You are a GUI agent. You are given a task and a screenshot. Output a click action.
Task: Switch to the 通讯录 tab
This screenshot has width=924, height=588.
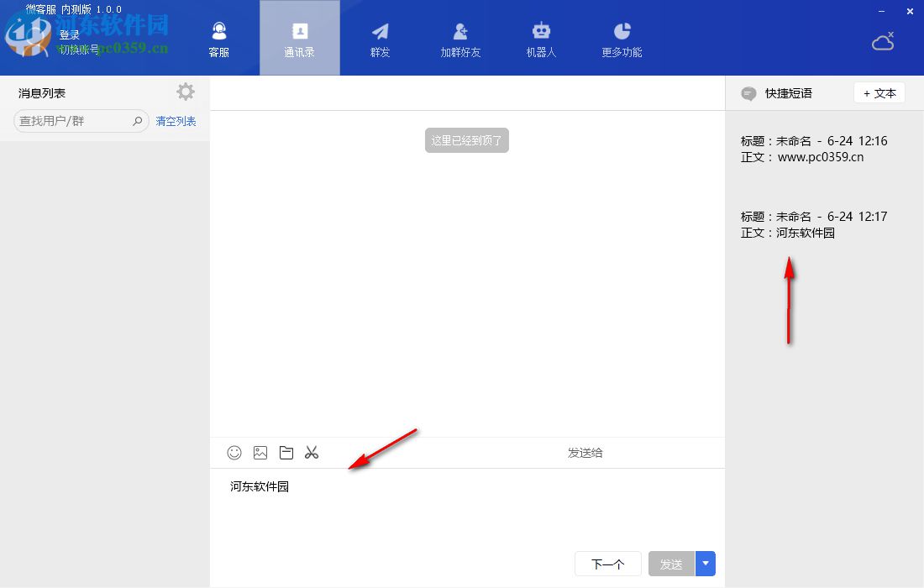pyautogui.click(x=299, y=38)
